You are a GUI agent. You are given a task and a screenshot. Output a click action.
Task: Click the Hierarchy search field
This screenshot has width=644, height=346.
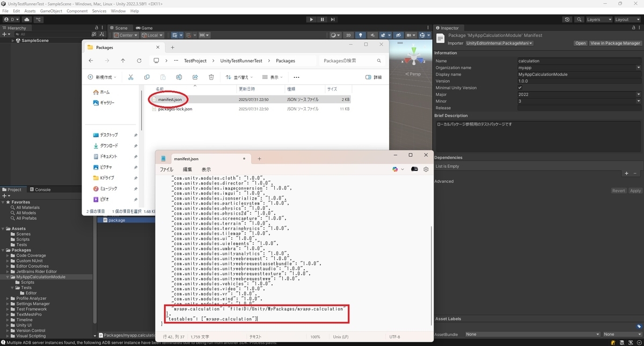pos(54,34)
